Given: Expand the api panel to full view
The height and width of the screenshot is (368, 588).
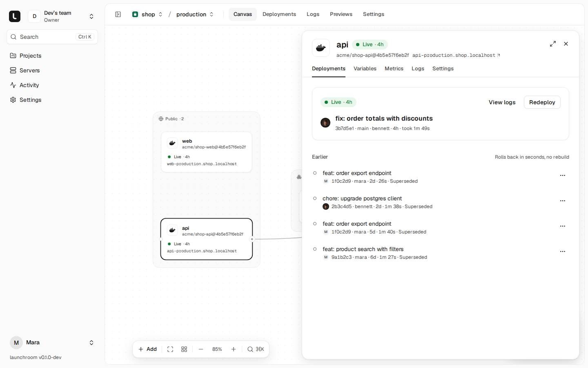Looking at the screenshot, I should point(553,44).
